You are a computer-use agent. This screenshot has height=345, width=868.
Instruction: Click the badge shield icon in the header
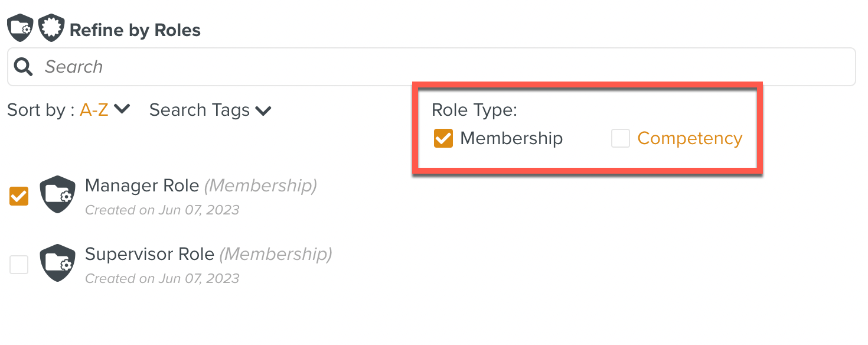[x=51, y=29]
